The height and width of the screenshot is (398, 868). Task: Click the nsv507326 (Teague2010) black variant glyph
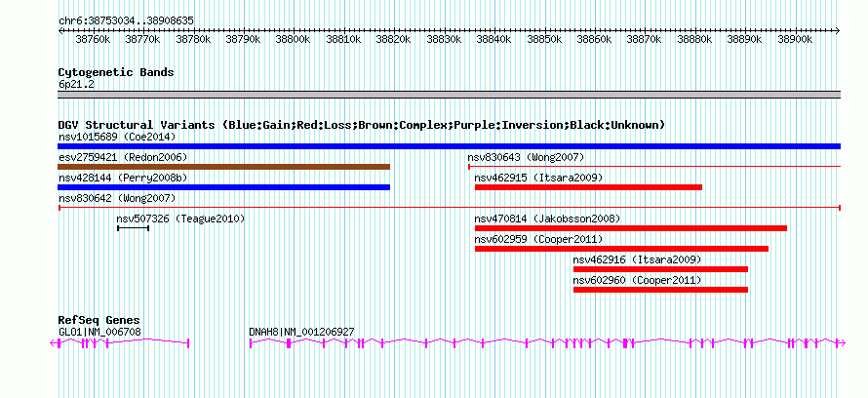(x=133, y=228)
